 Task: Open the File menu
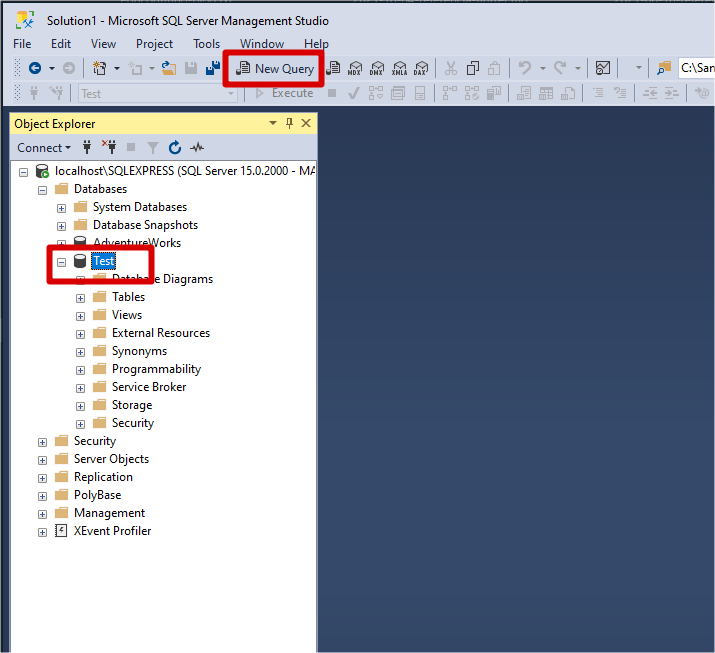22,44
